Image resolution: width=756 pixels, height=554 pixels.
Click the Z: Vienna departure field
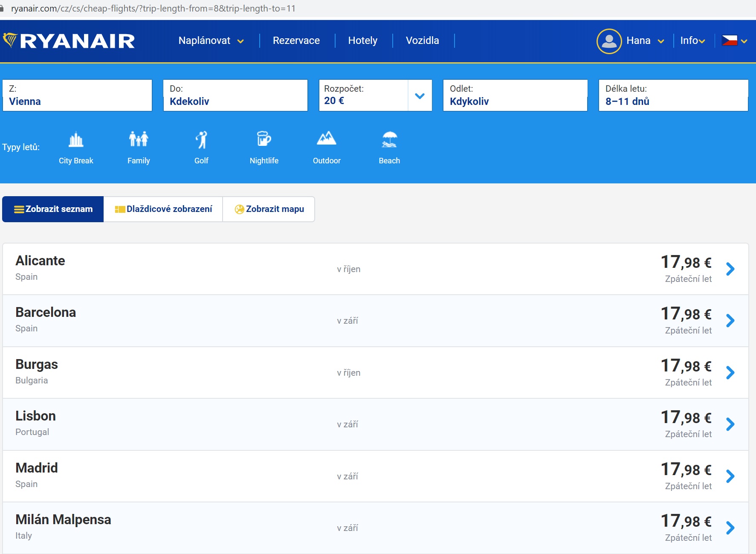[77, 95]
